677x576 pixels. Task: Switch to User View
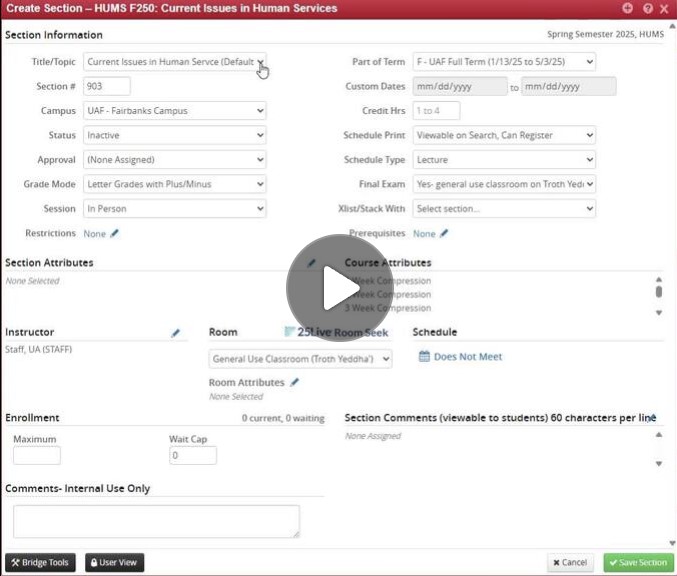pyautogui.click(x=114, y=563)
